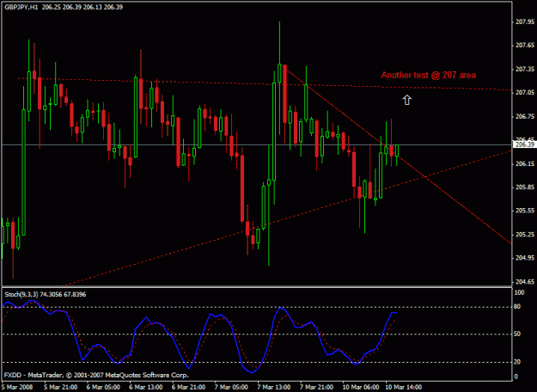
Task: Click the 207.95 price scale label
Action: click(x=524, y=22)
